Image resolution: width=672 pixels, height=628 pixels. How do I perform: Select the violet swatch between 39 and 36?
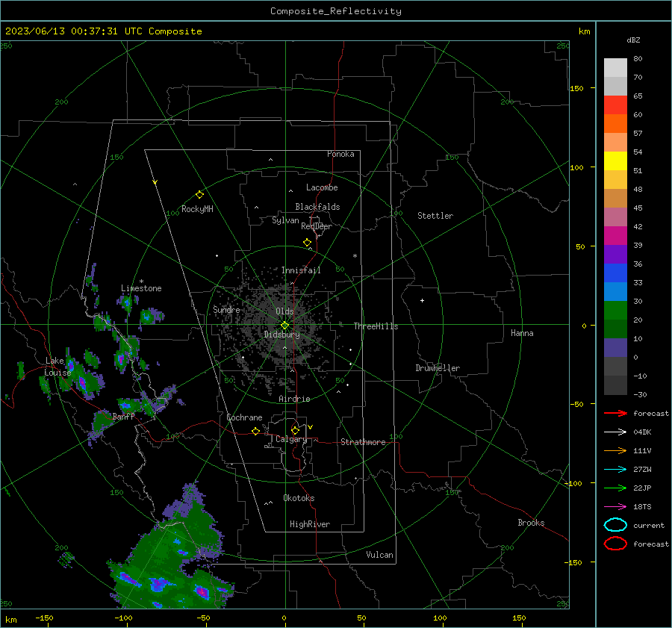pyautogui.click(x=615, y=254)
